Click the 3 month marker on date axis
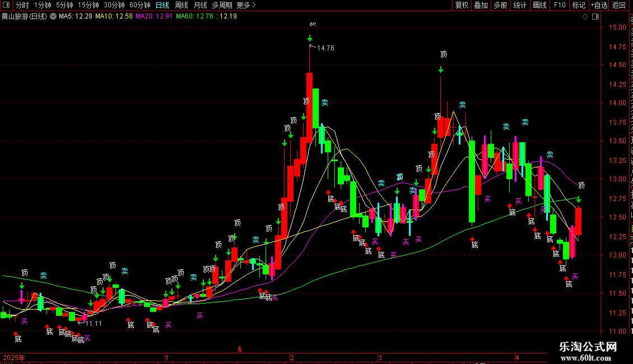 [x=380, y=358]
